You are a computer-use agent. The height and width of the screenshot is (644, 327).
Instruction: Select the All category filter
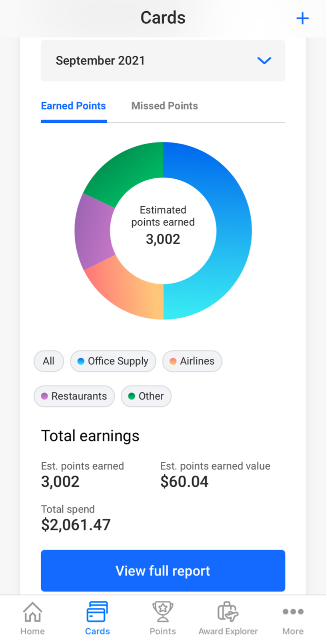coord(49,361)
